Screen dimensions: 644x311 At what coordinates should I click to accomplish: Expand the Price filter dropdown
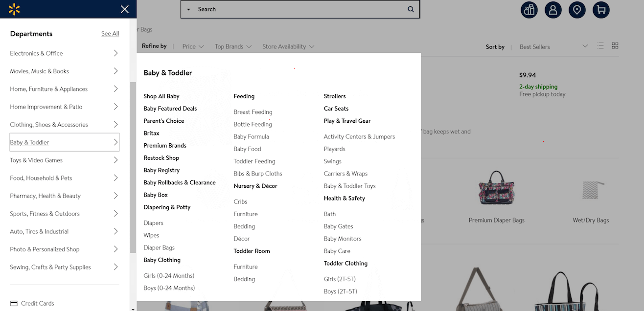[x=193, y=46]
